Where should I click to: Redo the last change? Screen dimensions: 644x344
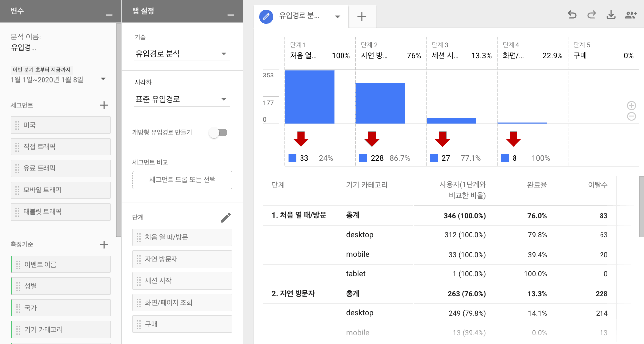pyautogui.click(x=591, y=15)
